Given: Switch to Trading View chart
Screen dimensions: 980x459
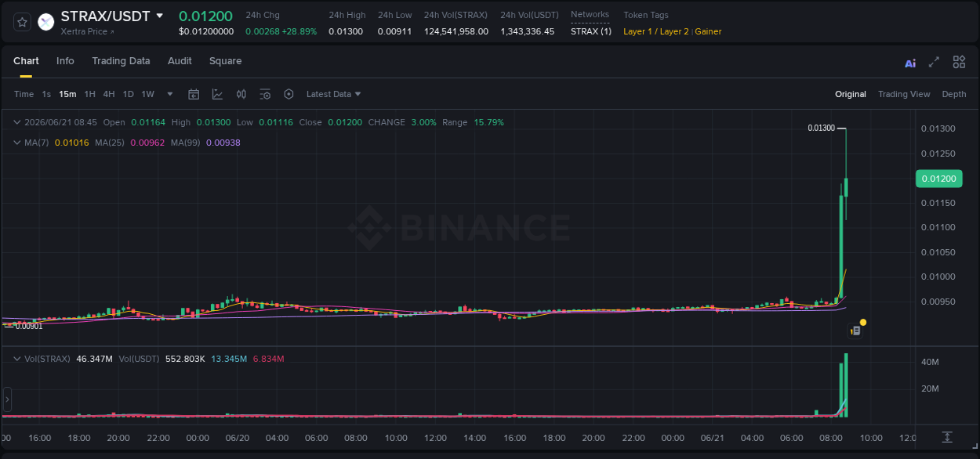Looking at the screenshot, I should [x=904, y=94].
